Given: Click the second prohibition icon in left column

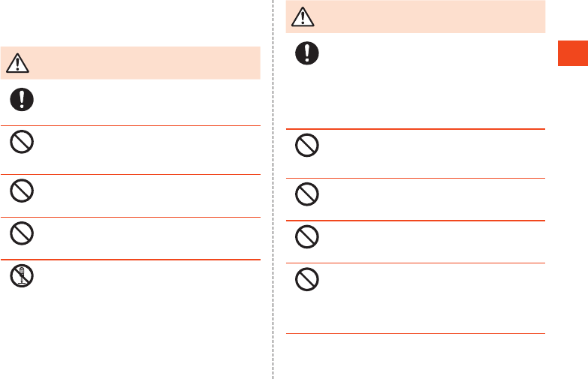Looking at the screenshot, I should 23,191.
